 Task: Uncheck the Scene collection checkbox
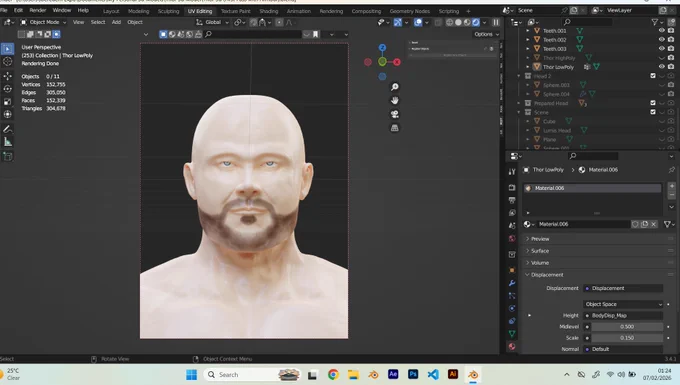pos(653,112)
